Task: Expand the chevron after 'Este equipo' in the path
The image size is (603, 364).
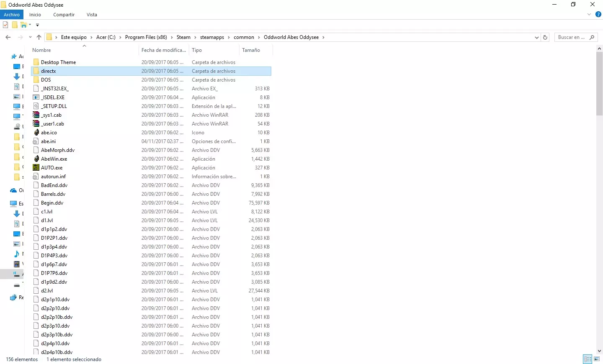Action: (92, 37)
